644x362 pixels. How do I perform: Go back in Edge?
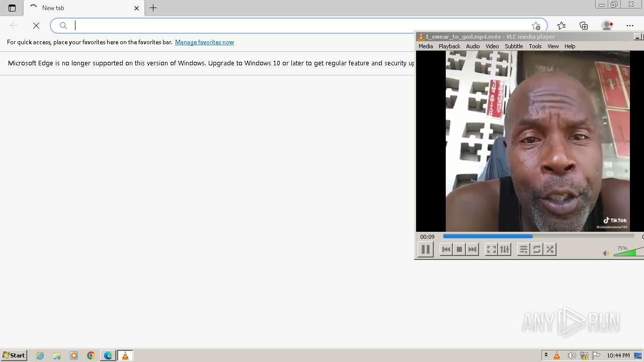click(x=14, y=26)
